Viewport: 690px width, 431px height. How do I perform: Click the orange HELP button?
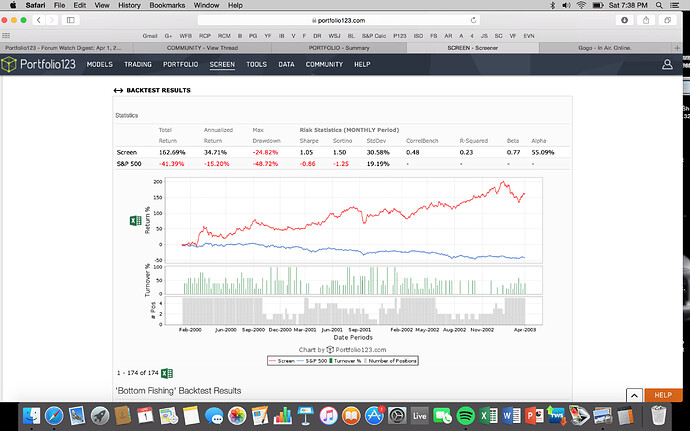664,395
